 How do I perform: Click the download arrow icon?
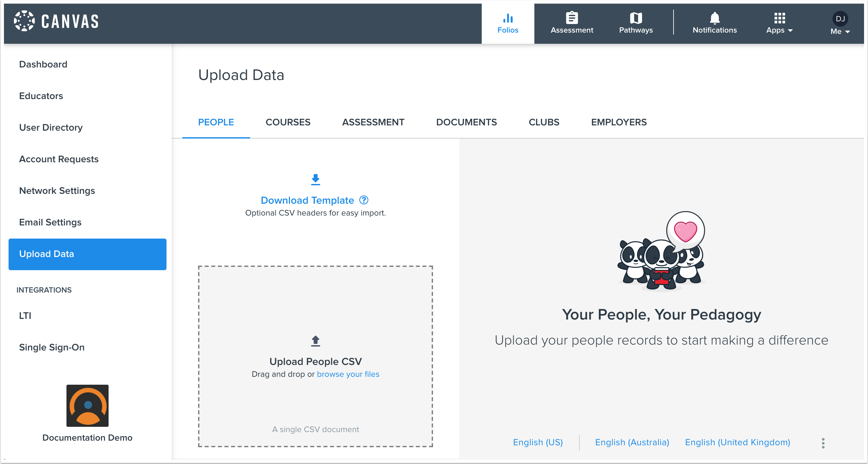(316, 179)
